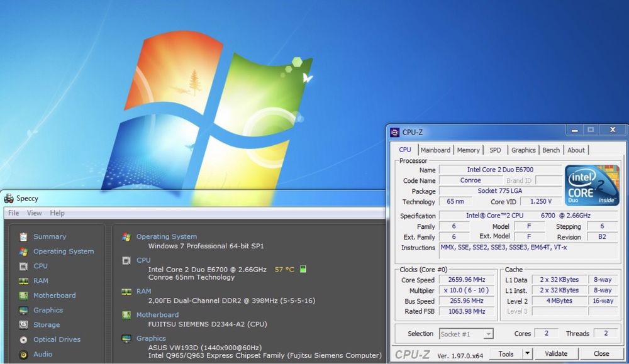The image size is (629, 364).
Task: Click the CPU heading link in Speccy summary
Action: tap(143, 260)
